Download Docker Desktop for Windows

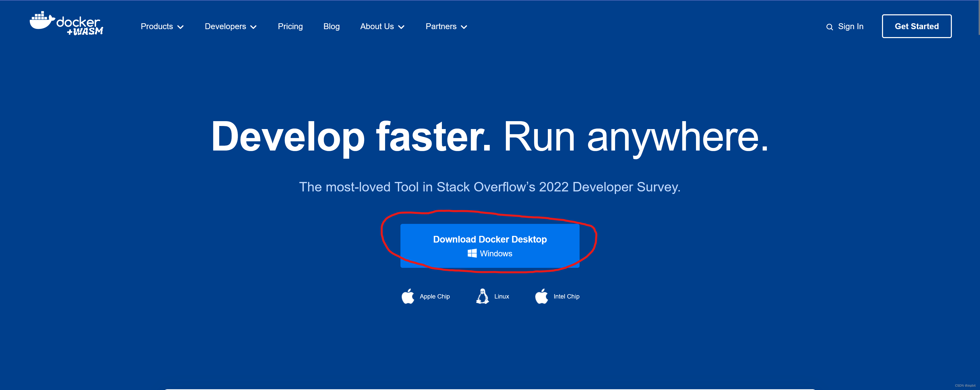pos(490,246)
